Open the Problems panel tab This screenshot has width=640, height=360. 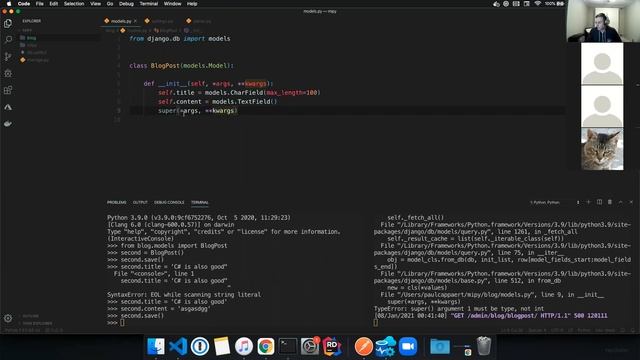(117, 202)
